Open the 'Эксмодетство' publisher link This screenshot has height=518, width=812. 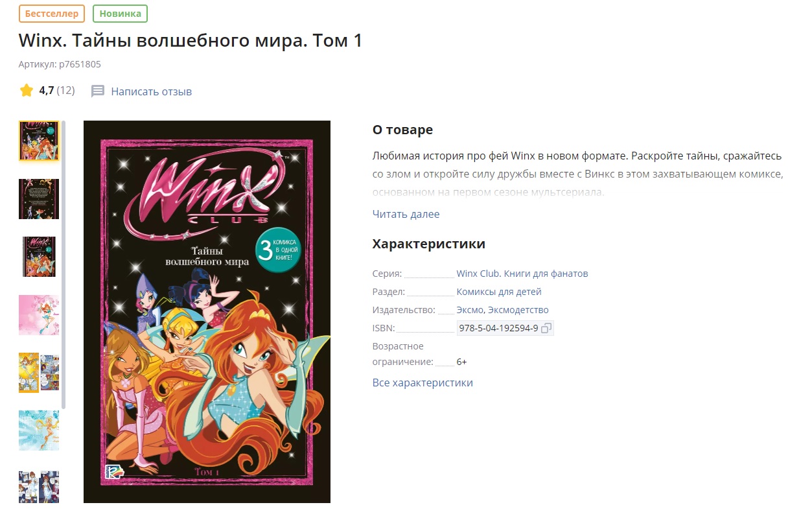[x=518, y=310]
